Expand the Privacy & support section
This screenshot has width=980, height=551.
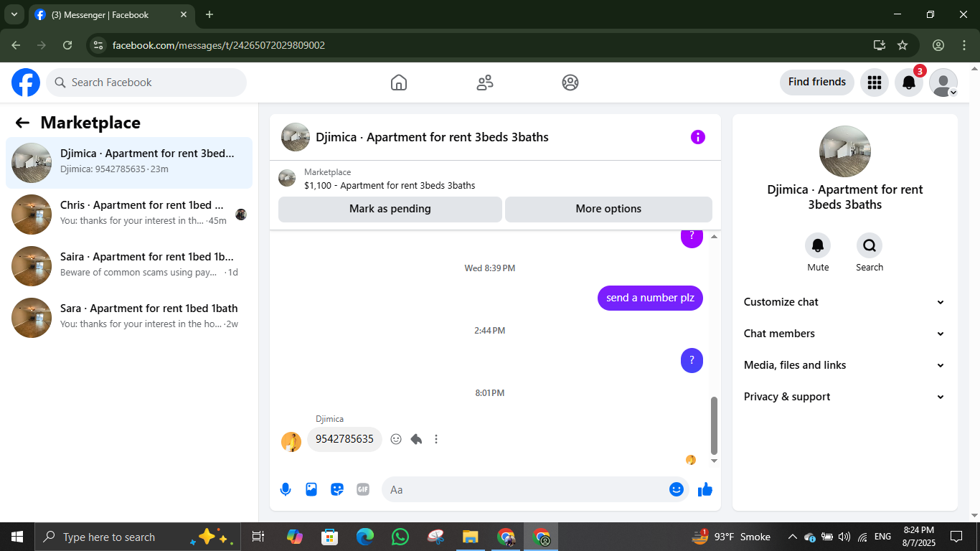pos(844,397)
